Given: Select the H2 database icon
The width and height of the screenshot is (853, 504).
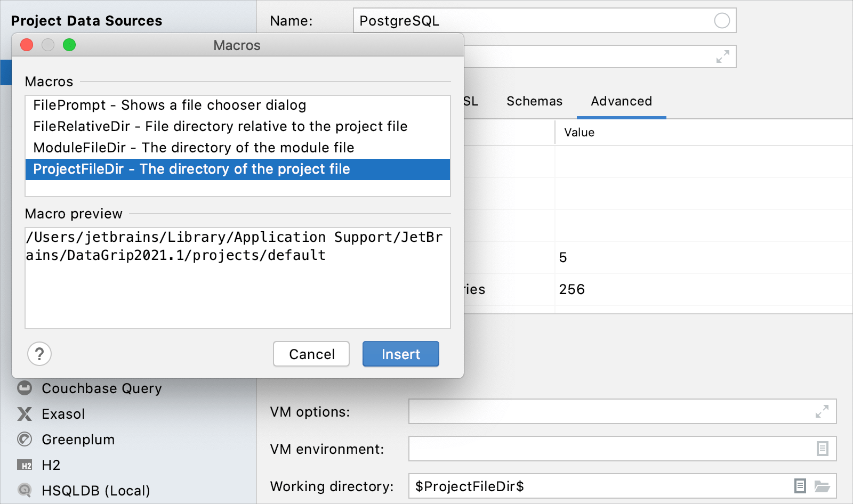Looking at the screenshot, I should (24, 465).
